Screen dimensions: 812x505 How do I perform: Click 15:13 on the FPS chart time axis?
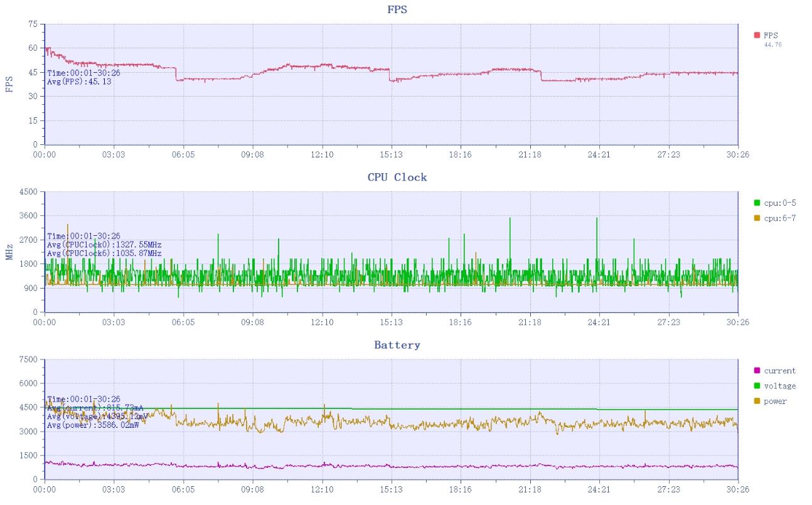pyautogui.click(x=391, y=154)
